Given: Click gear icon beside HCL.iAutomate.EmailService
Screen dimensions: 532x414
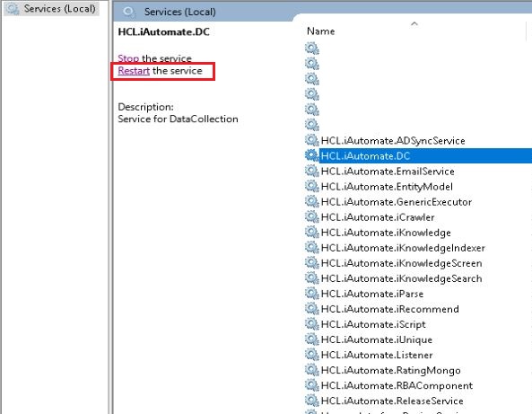Looking at the screenshot, I should pyautogui.click(x=312, y=171).
